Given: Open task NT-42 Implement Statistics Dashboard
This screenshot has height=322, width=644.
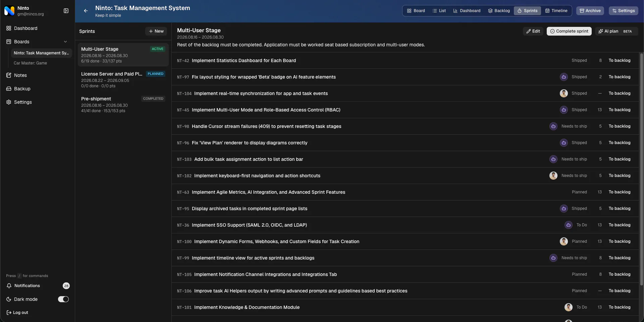Looking at the screenshot, I should coord(244,60).
